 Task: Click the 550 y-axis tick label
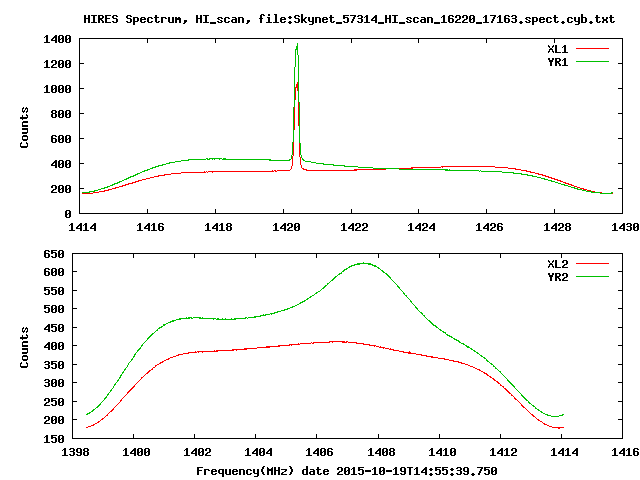pos(54,291)
